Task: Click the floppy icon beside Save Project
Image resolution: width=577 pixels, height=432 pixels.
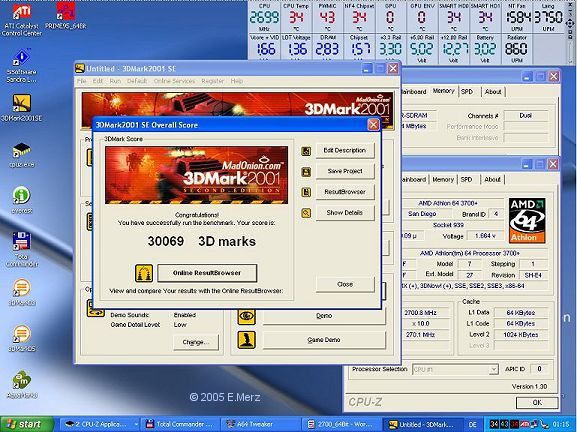Action: pos(306,171)
